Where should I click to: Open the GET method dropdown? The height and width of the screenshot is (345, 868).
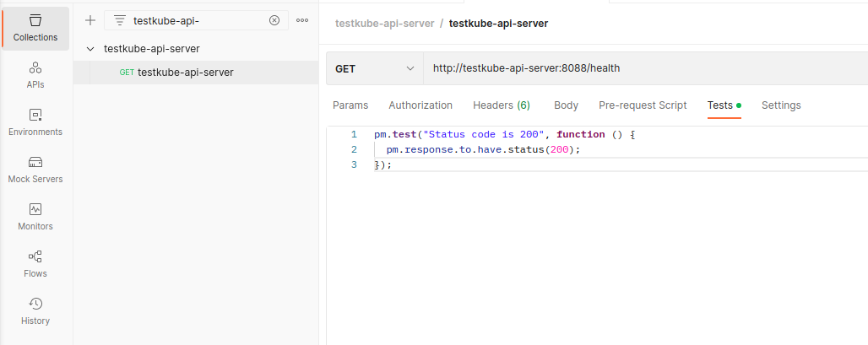pos(374,68)
